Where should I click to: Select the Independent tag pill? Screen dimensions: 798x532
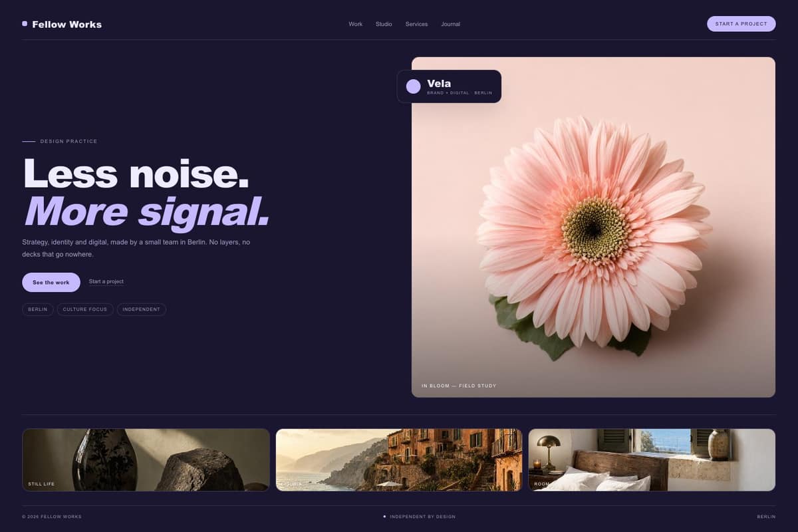pos(142,309)
